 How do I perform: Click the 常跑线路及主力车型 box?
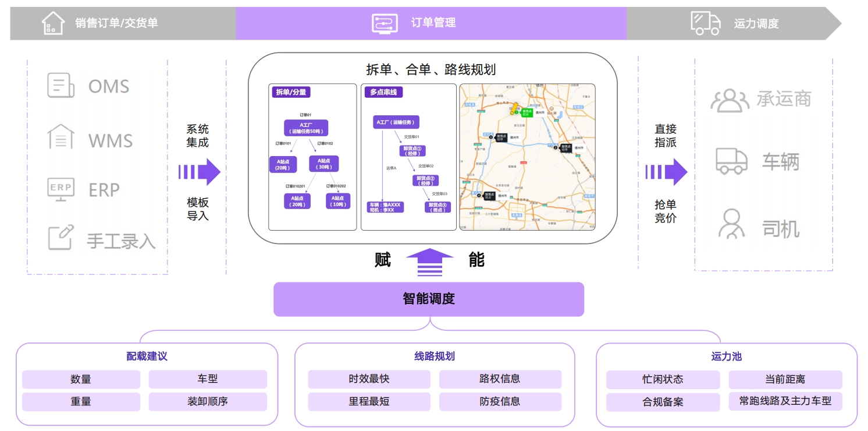click(785, 401)
